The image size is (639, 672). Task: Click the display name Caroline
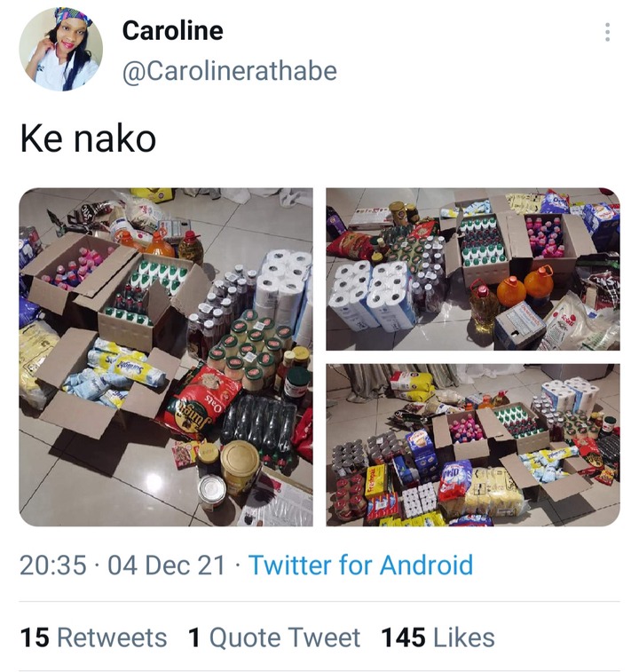point(173,31)
